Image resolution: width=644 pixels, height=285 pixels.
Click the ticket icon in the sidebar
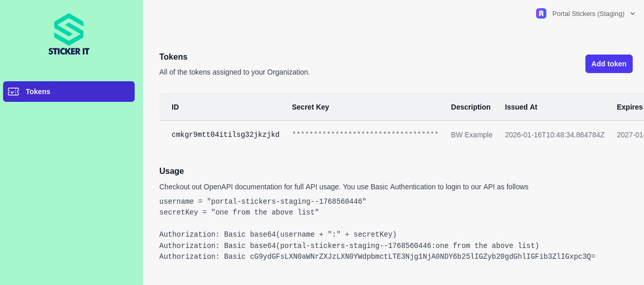13,92
